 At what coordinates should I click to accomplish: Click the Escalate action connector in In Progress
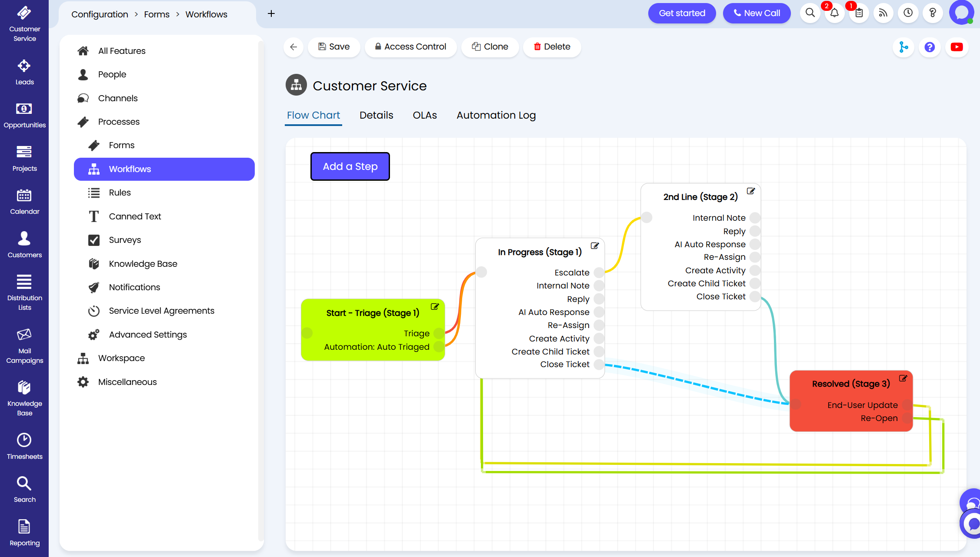coord(599,272)
